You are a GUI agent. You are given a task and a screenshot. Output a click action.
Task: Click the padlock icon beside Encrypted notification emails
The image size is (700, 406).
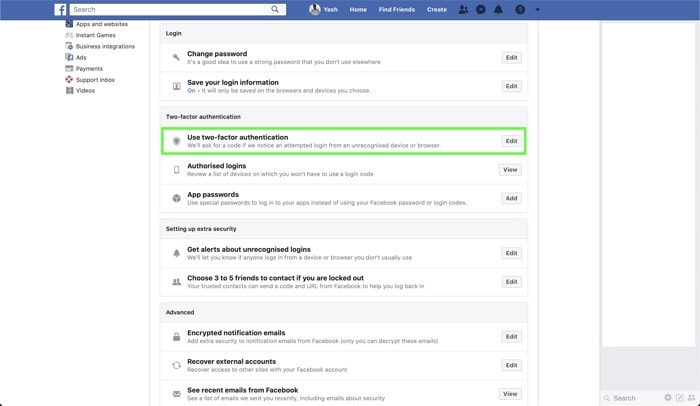pyautogui.click(x=176, y=337)
